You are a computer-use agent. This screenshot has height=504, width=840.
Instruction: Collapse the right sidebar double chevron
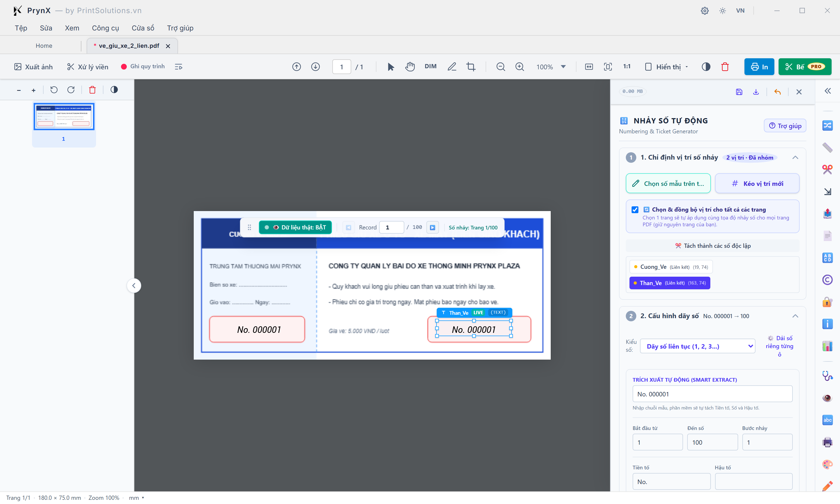pyautogui.click(x=828, y=91)
